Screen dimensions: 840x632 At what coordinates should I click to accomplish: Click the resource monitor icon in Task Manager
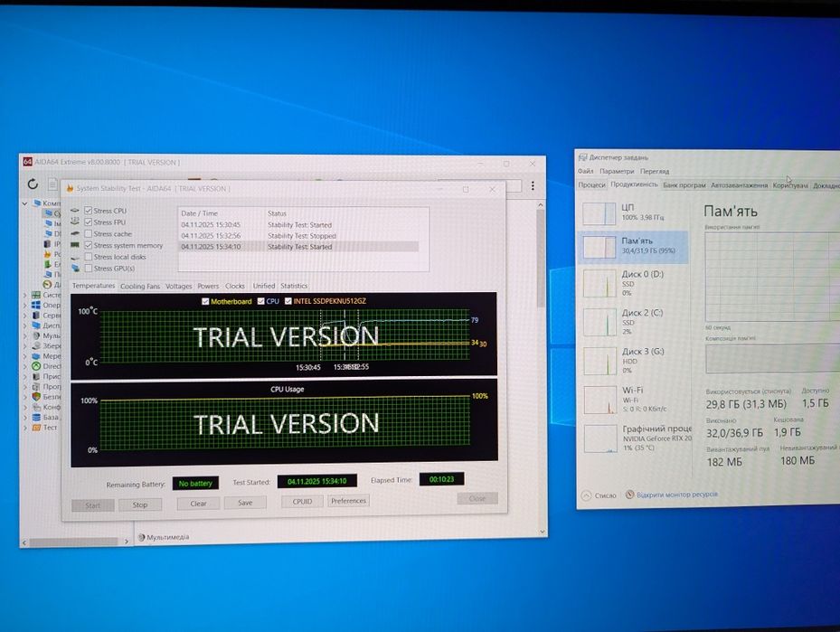pos(629,495)
